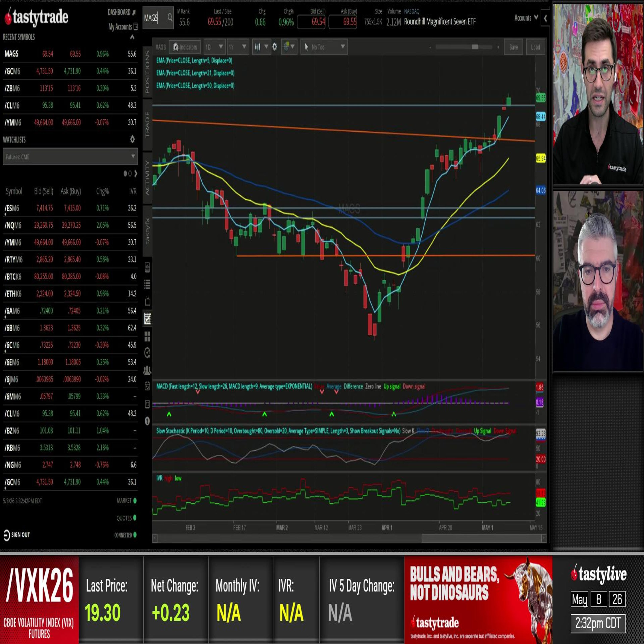This screenshot has height=644, width=644.
Task: Select MAGS in Recent Symbols
Action: pos(70,54)
